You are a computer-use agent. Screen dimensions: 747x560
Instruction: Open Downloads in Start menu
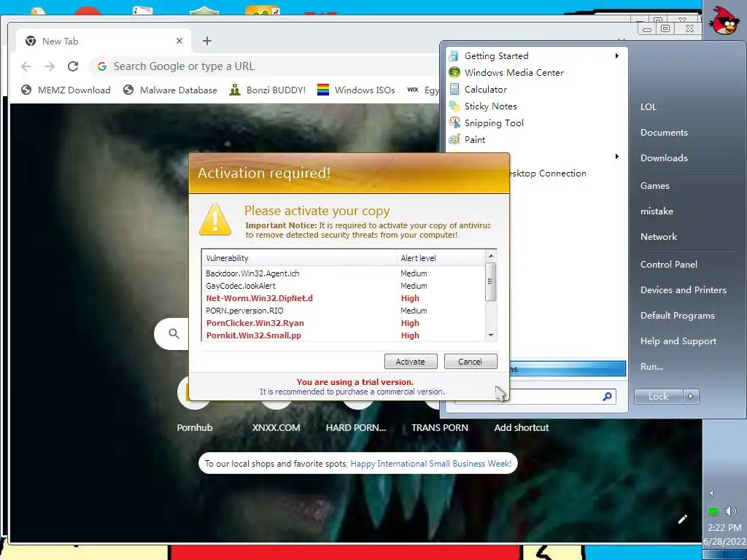coord(664,157)
